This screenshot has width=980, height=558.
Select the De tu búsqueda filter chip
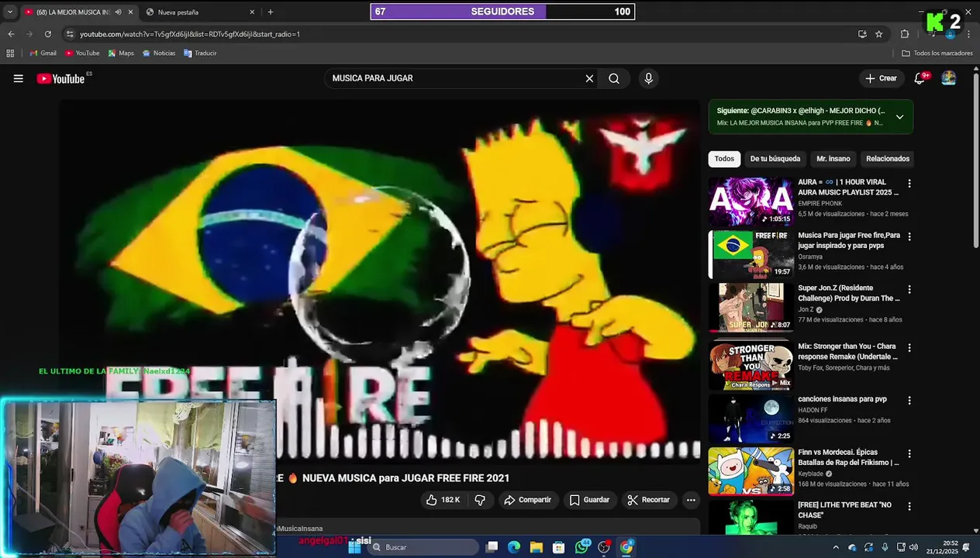pyautogui.click(x=775, y=159)
